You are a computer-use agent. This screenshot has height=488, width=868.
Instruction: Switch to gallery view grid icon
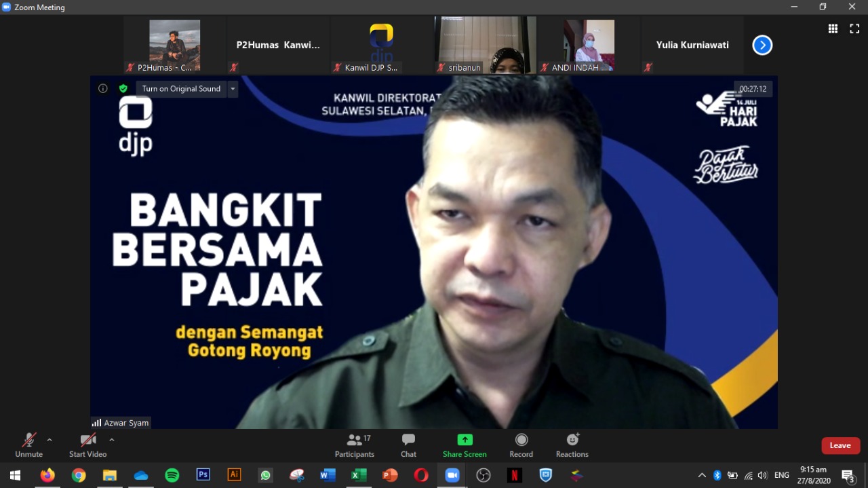click(x=833, y=29)
